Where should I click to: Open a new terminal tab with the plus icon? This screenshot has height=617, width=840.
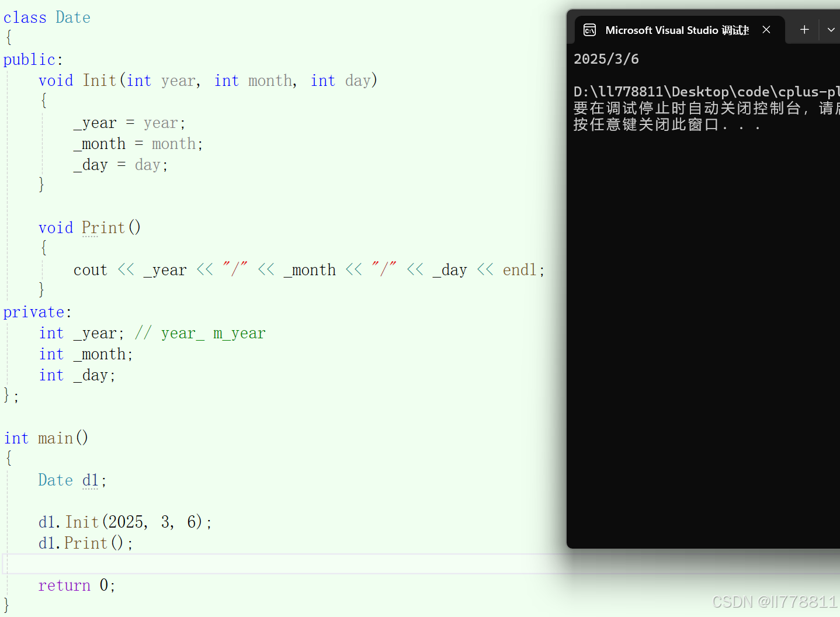[804, 29]
